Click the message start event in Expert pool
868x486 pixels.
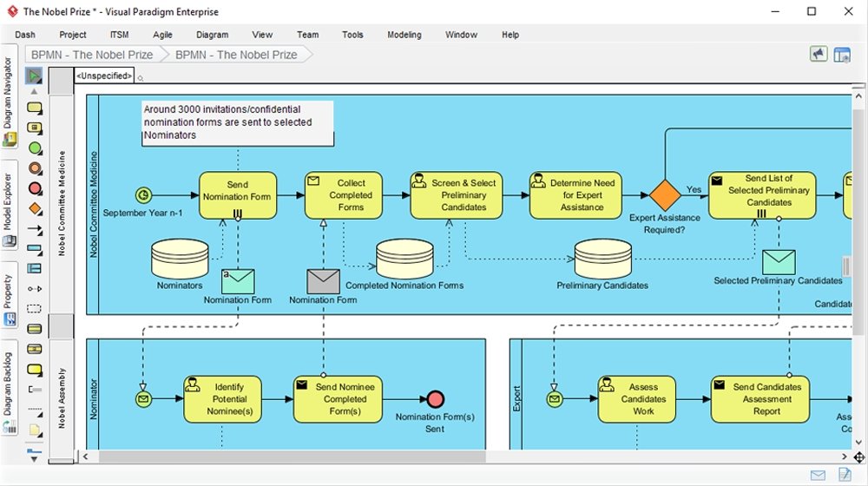tap(555, 398)
